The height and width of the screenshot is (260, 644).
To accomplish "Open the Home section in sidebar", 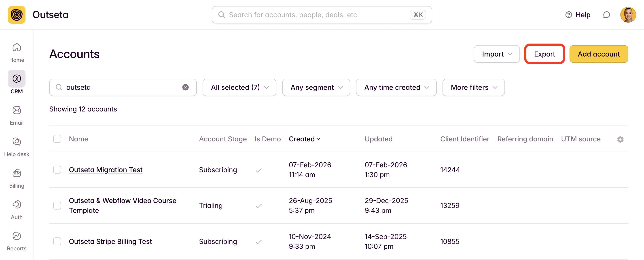I will pyautogui.click(x=17, y=52).
